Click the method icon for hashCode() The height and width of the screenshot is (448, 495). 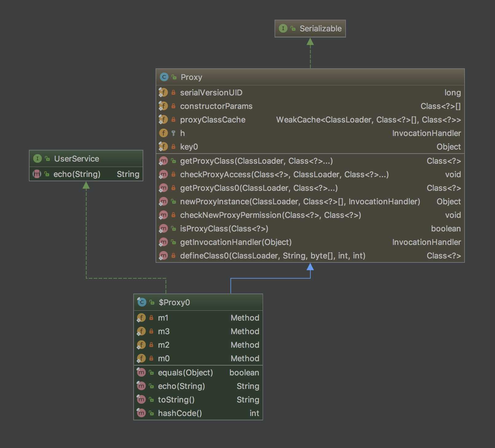141,413
